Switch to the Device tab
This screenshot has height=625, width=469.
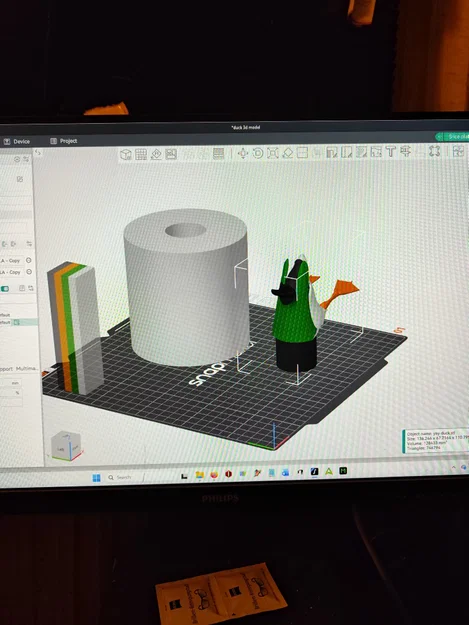pyautogui.click(x=17, y=142)
